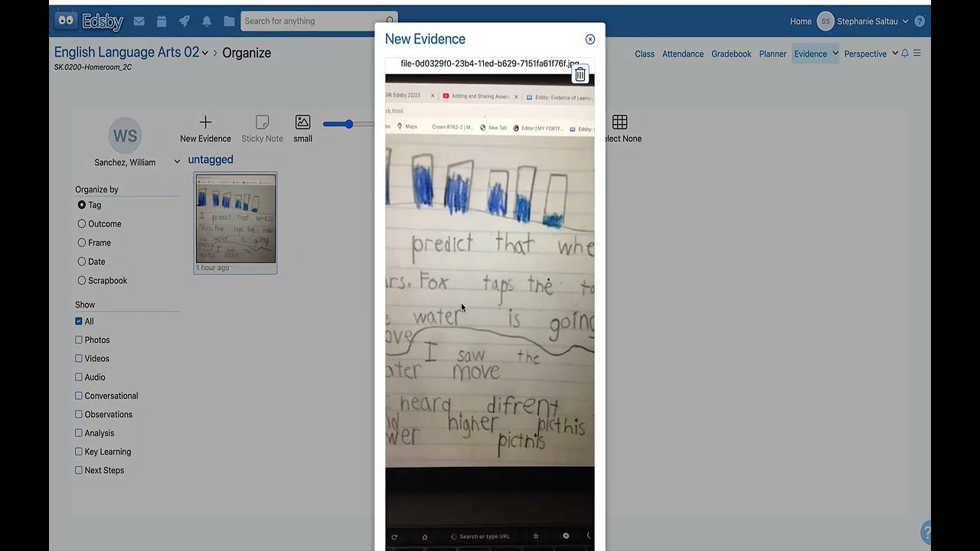The image size is (980, 551).
Task: Expand the Perspective dropdown arrow
Action: [894, 54]
